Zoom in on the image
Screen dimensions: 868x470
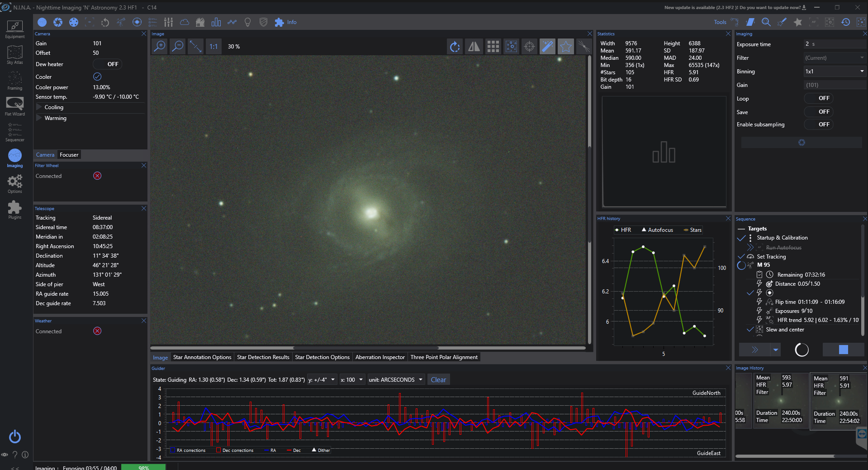(x=160, y=46)
